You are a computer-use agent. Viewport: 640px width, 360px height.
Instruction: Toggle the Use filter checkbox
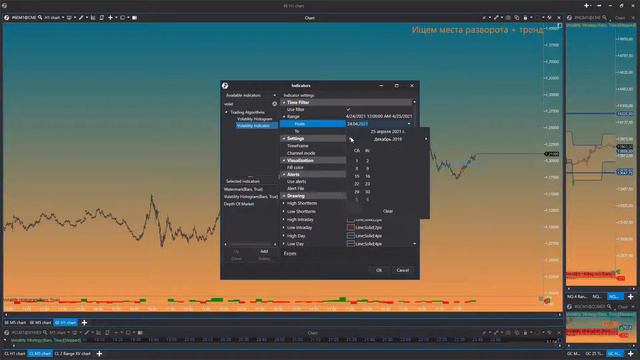click(348, 109)
